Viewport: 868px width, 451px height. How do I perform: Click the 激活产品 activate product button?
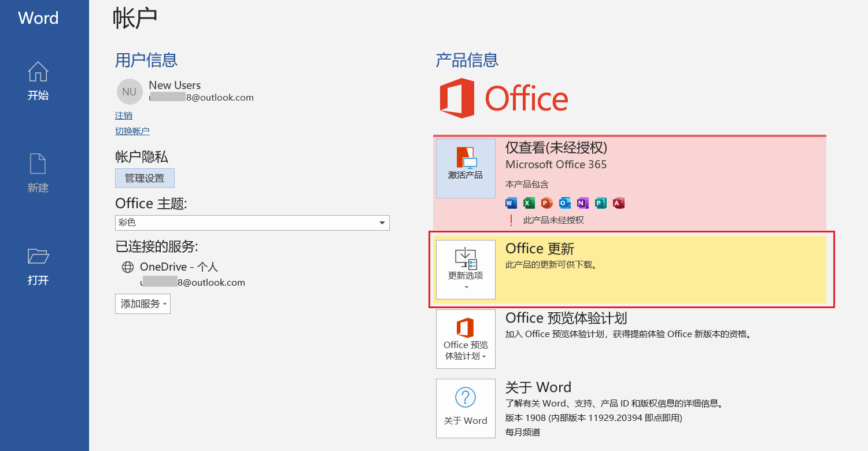click(x=466, y=168)
